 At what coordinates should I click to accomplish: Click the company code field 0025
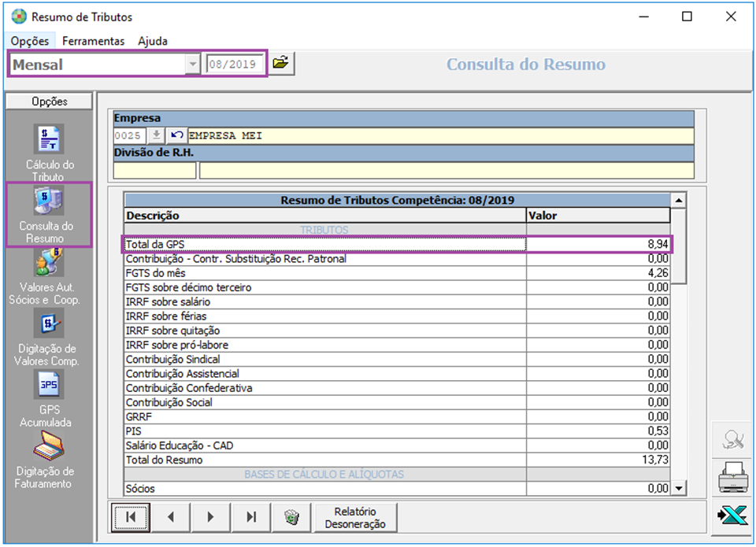(129, 136)
